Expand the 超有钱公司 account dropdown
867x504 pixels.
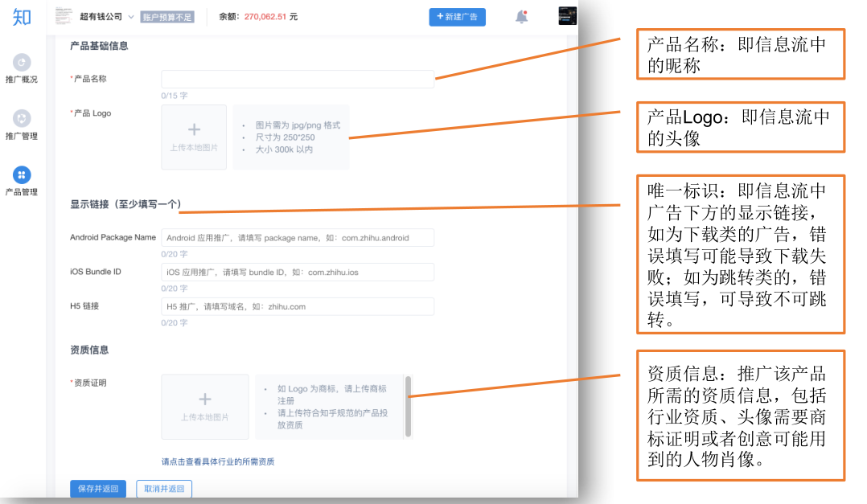point(131,17)
